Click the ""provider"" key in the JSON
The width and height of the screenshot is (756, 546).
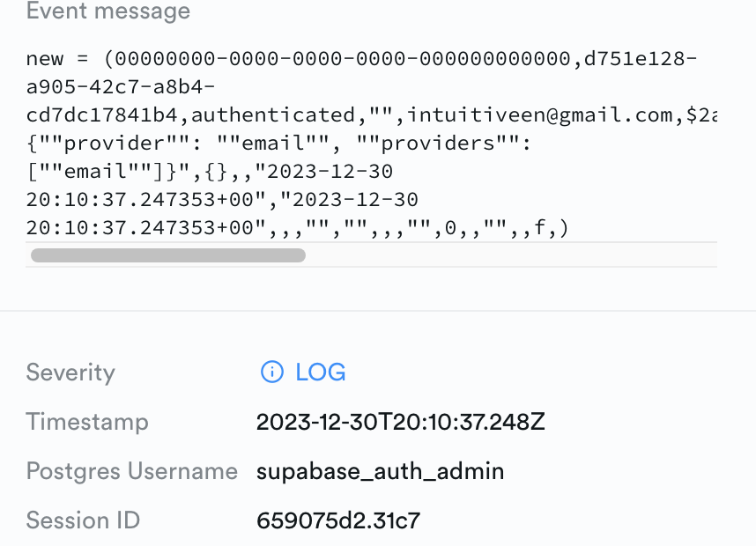[115, 144]
